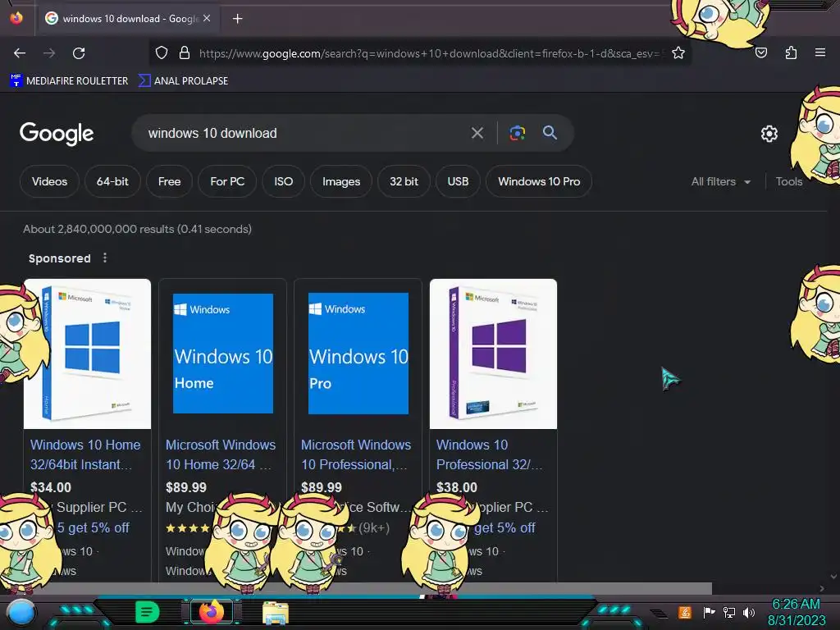Open the clock showing 6:26 AM
840x630 pixels.
(796, 612)
